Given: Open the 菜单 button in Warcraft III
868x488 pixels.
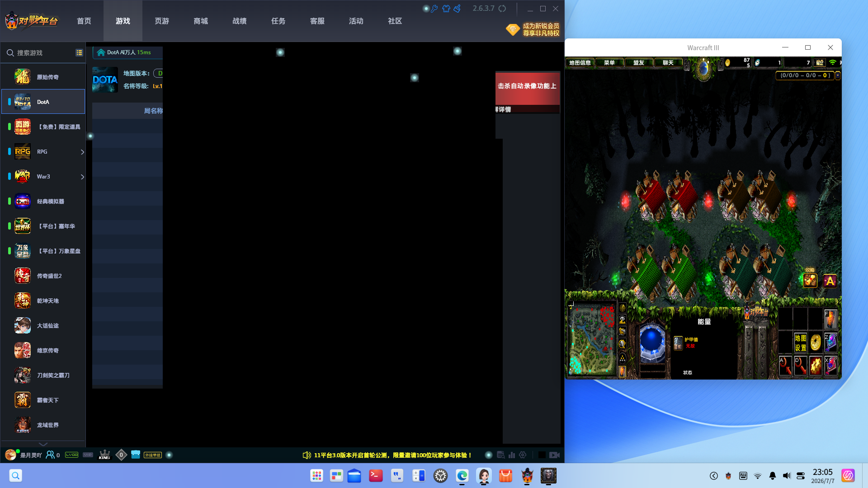Looking at the screenshot, I should [x=609, y=63].
